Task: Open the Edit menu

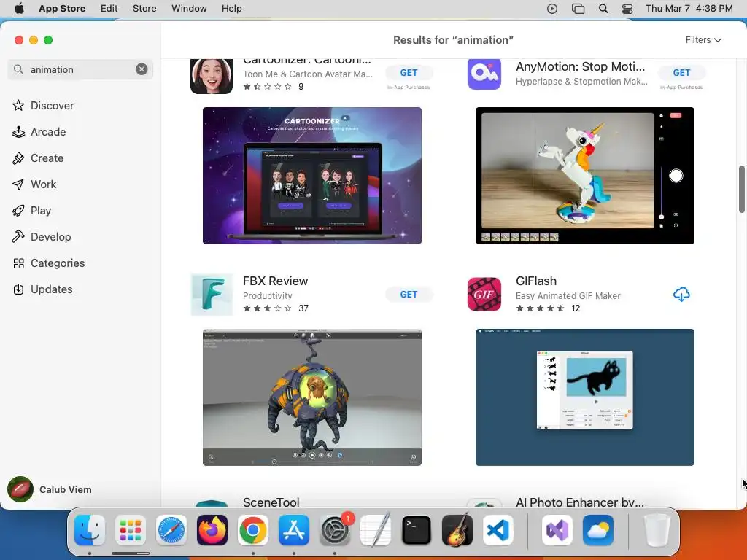Action: pyautogui.click(x=109, y=9)
